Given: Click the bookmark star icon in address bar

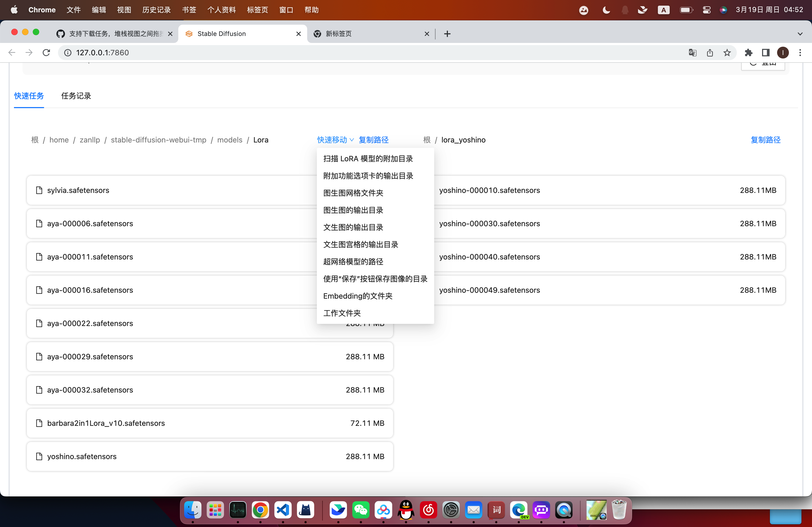Looking at the screenshot, I should tap(727, 53).
